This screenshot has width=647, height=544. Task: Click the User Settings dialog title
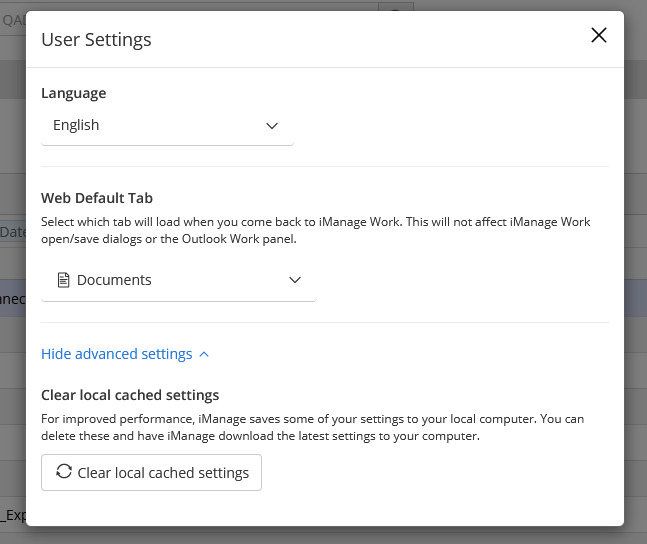click(96, 40)
